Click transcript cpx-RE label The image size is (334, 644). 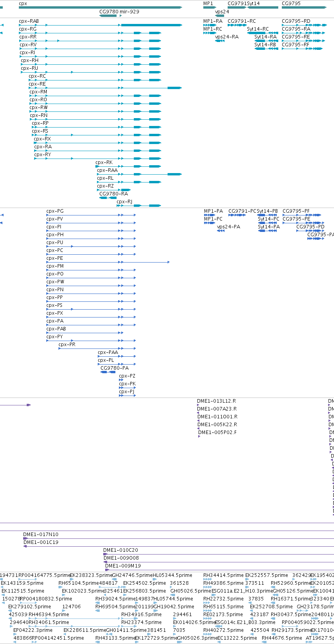(37, 84)
